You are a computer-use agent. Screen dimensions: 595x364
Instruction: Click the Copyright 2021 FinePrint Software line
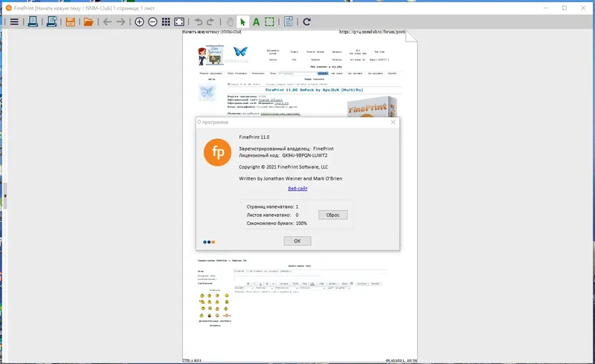point(283,167)
